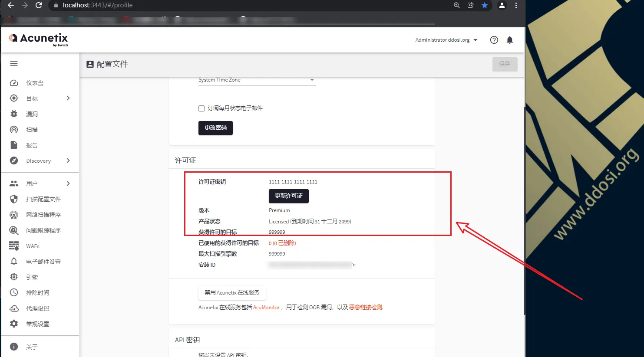Viewport: 644px width, 357px height.
Task: Click the email settings bell icon
Action: (x=14, y=262)
